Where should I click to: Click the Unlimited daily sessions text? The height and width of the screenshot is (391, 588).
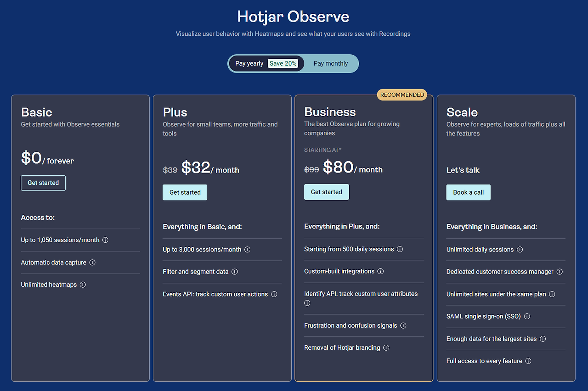(x=480, y=250)
